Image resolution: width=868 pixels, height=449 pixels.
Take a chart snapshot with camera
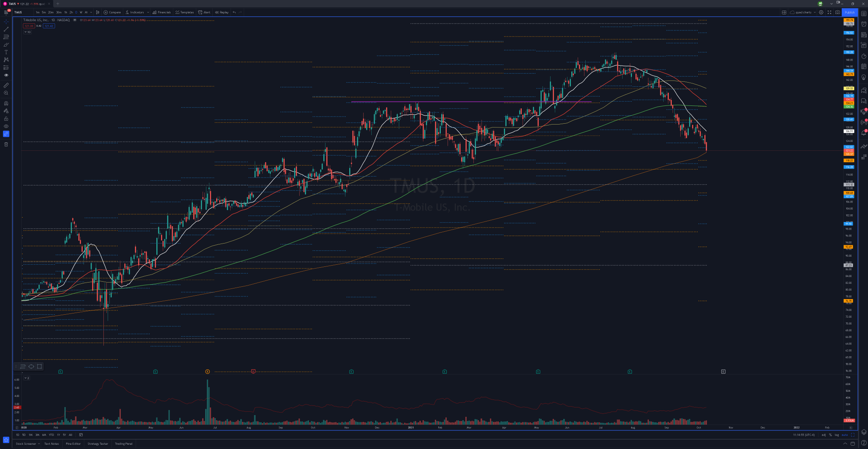pyautogui.click(x=837, y=12)
